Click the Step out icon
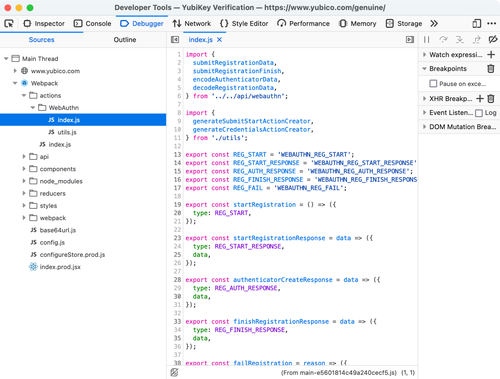Screen dimensions: 500x379 click(477, 40)
